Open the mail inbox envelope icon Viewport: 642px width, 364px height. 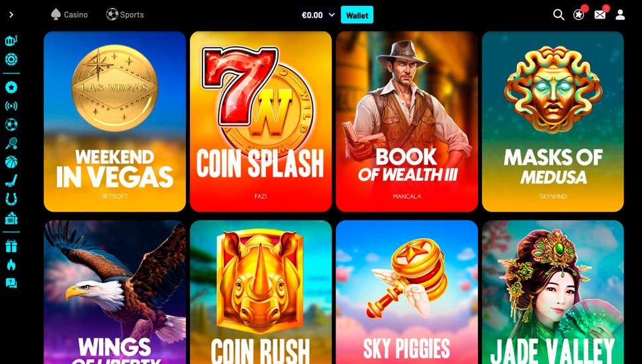600,15
